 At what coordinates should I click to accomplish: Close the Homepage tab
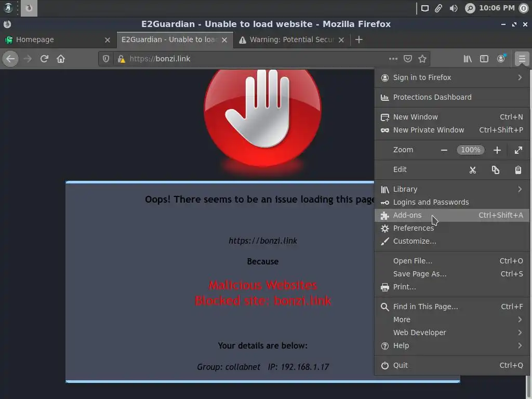click(107, 40)
